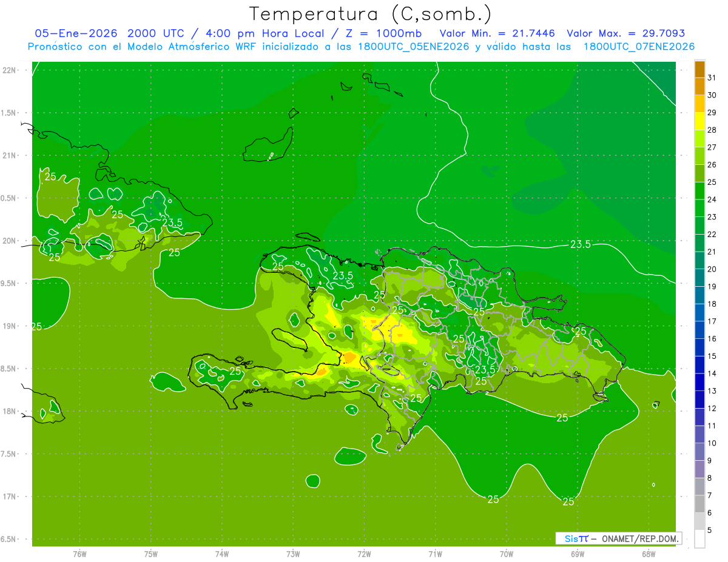Click the "19N" latitude axis label
The width and height of the screenshot is (728, 562).
(x=10, y=326)
